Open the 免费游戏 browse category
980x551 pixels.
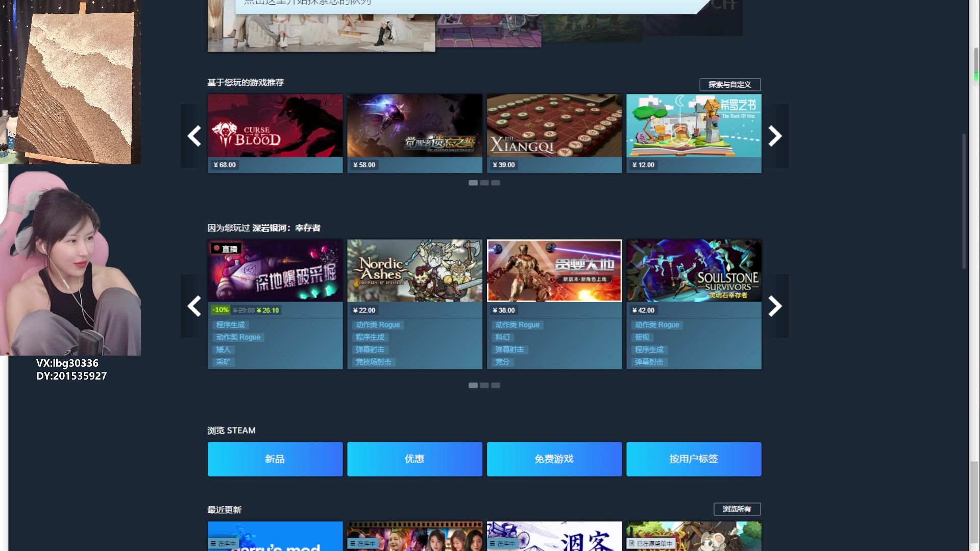[554, 459]
